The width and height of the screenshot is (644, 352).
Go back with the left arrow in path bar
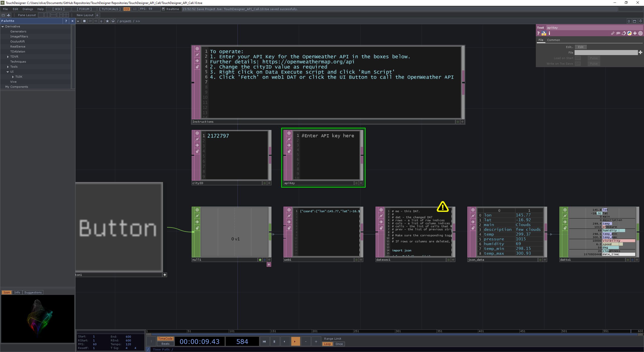pyautogui.click(x=90, y=21)
